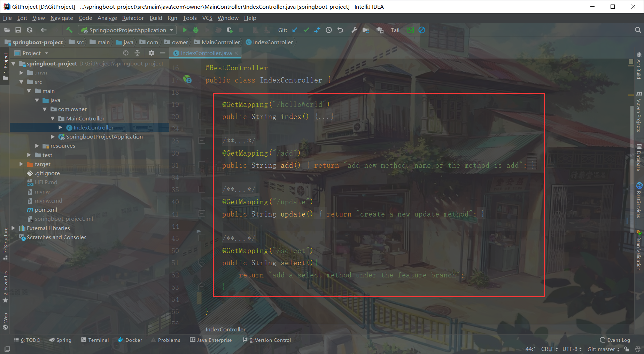
Task: Start the debugger using the bug icon
Action: click(196, 30)
